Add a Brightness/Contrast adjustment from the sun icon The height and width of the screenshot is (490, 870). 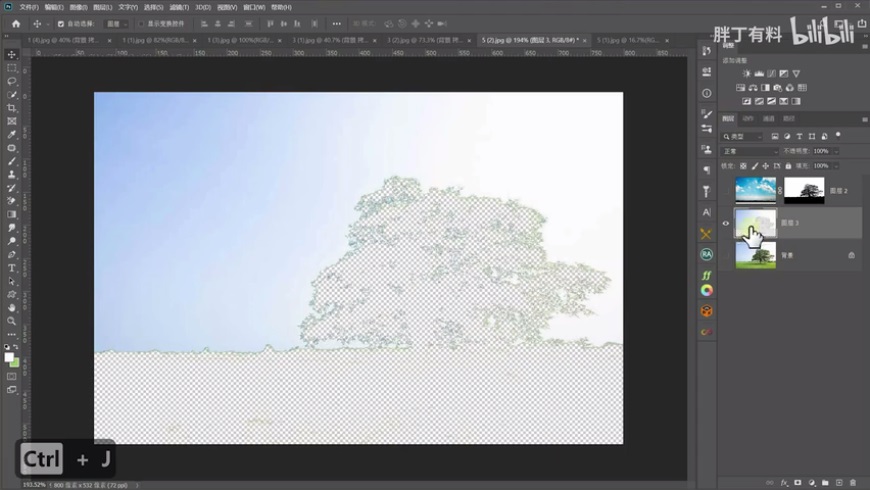tap(746, 73)
